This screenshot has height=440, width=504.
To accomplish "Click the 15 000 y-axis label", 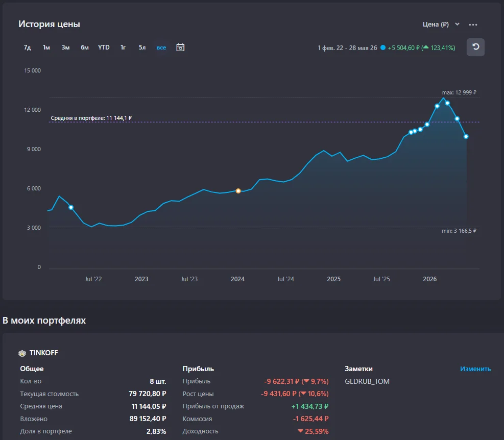I will tap(33, 71).
